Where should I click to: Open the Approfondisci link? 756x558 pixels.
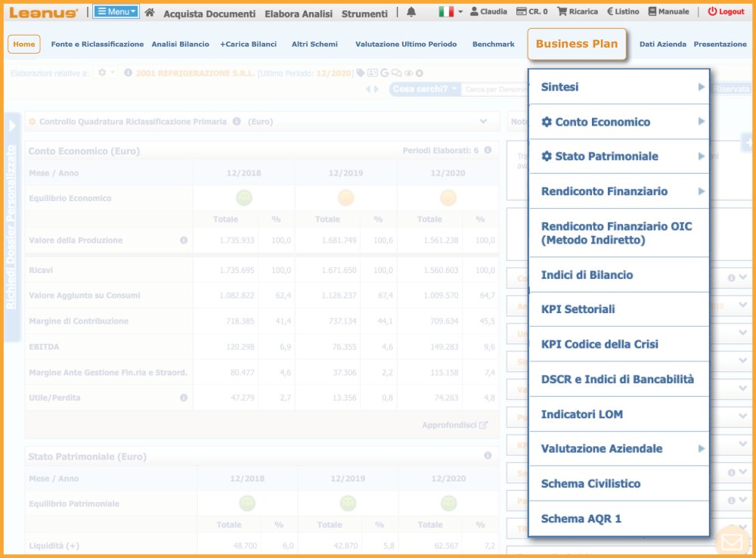454,425
